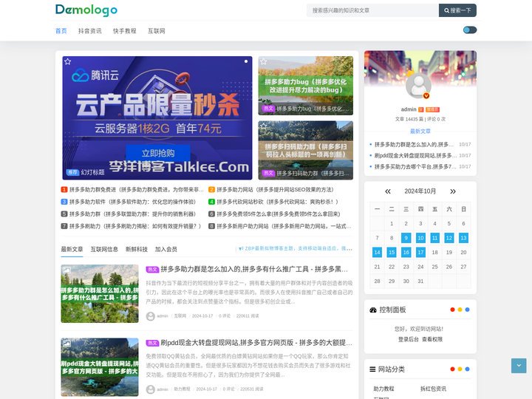
Task: Click the 2024年10月 calendar title
Action: pyautogui.click(x=420, y=191)
